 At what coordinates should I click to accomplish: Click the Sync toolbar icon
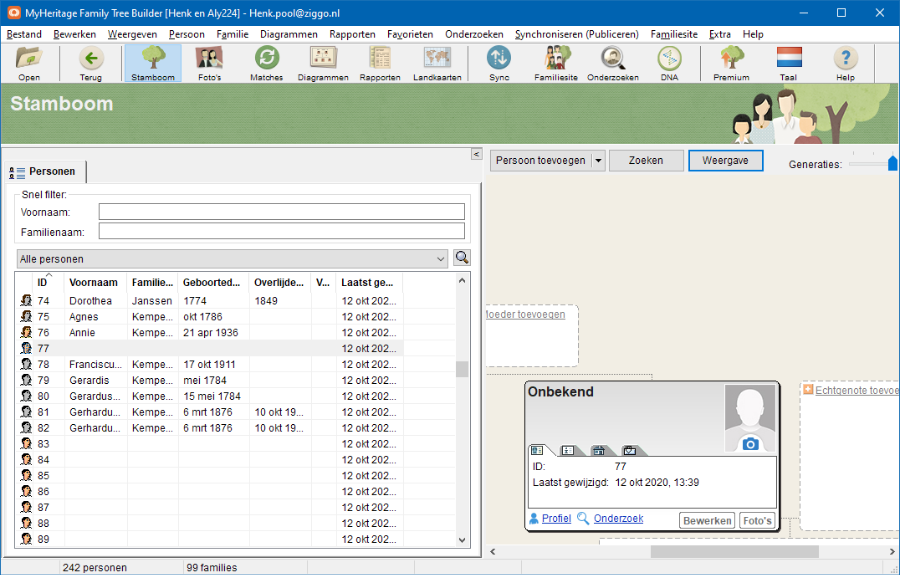[499, 63]
